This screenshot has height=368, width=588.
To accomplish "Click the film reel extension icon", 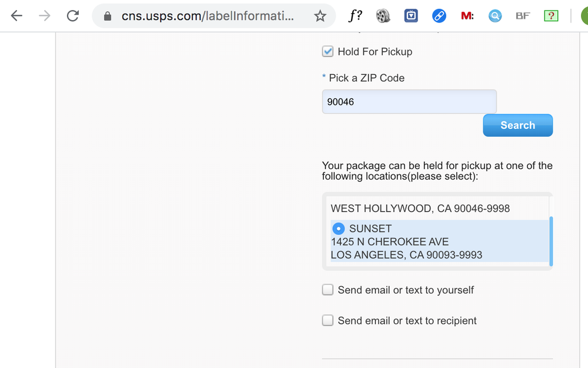I will (x=383, y=16).
